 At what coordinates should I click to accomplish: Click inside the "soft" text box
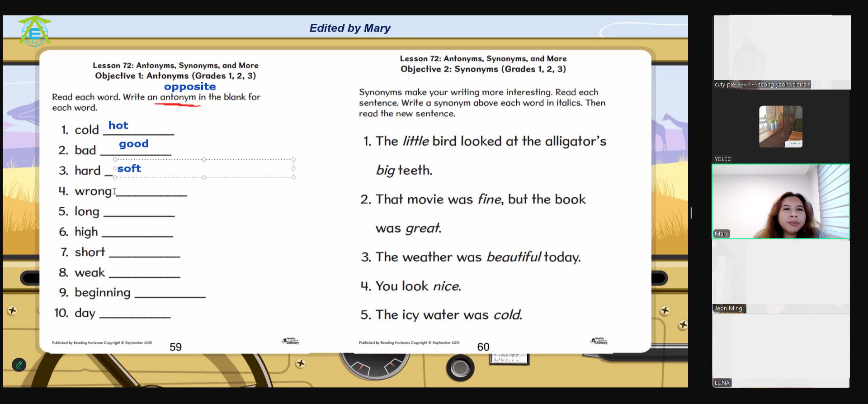coord(204,168)
